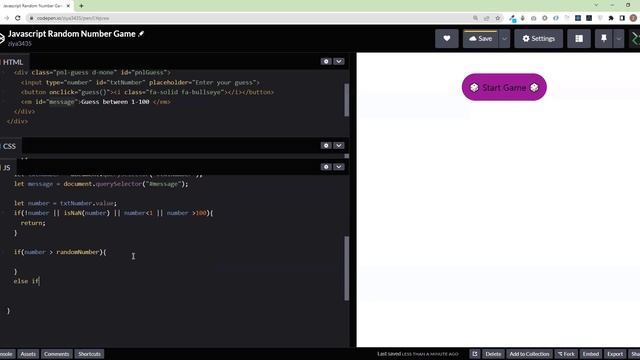Click the share icon in address bar
Screen dimensions: 640x360
487,18
